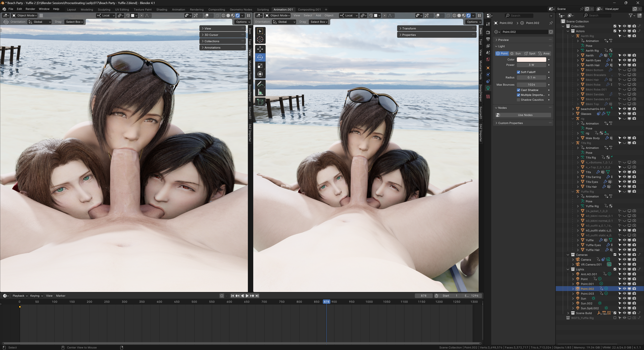This screenshot has height=350, width=644.
Task: Switch to the Compositing.001 workspace tab
Action: click(309, 10)
